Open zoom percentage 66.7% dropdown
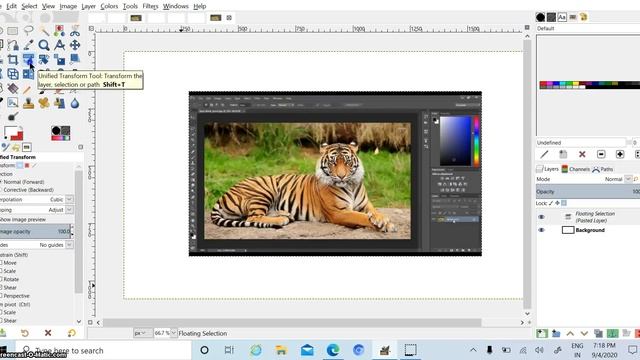Screen dimensions: 640x360 click(173, 333)
